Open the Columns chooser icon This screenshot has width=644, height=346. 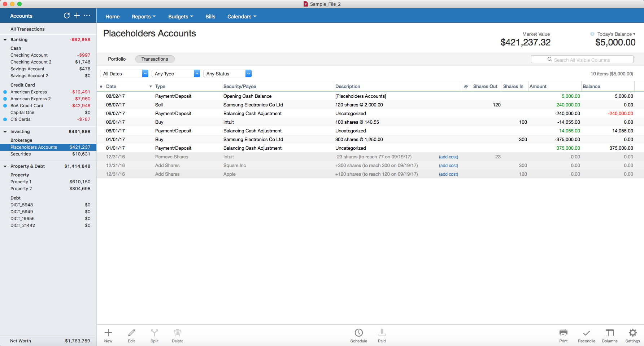[x=609, y=333]
